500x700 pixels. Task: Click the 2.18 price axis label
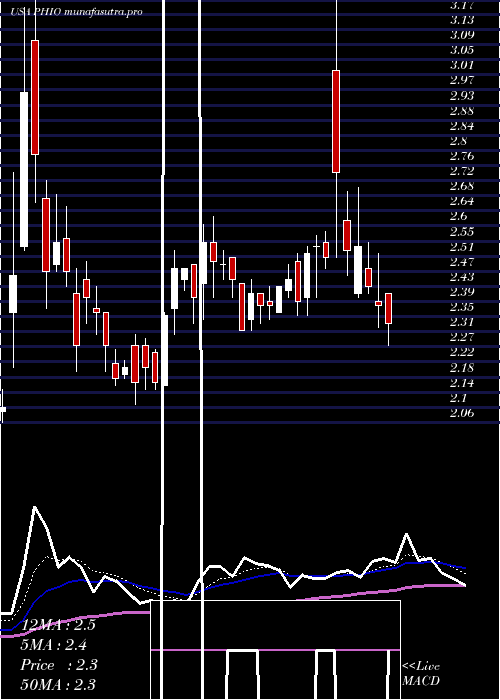tap(462, 368)
